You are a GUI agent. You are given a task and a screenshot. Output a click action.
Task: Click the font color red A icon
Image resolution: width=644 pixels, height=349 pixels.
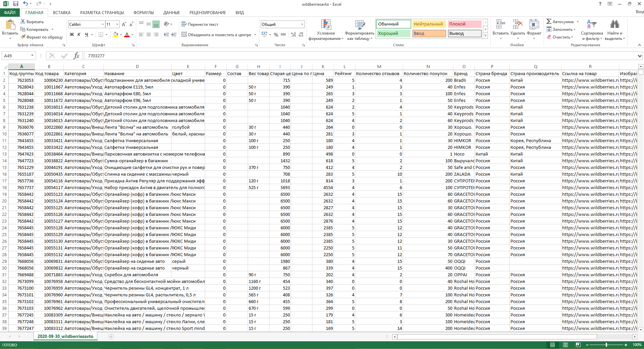tap(127, 35)
